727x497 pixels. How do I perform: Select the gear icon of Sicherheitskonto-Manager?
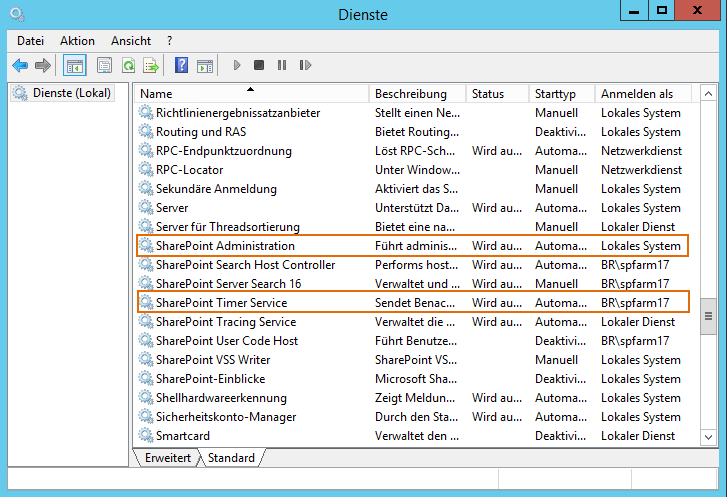[146, 416]
